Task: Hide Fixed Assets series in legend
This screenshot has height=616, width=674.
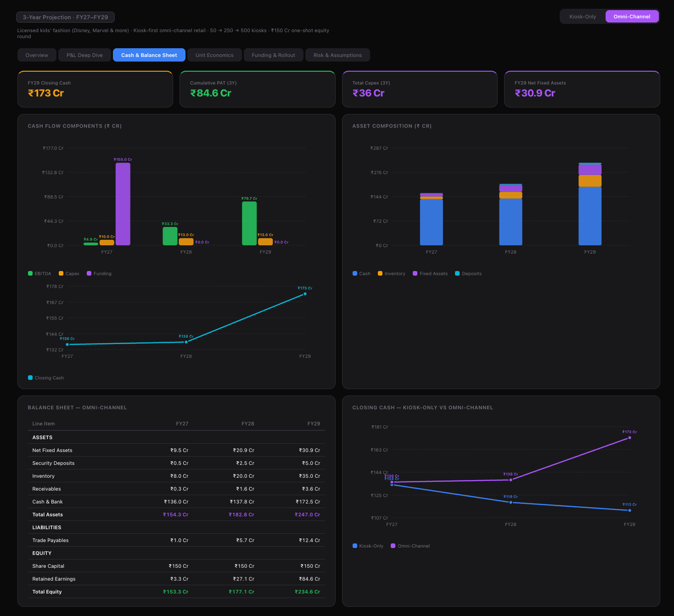Action: (415, 273)
